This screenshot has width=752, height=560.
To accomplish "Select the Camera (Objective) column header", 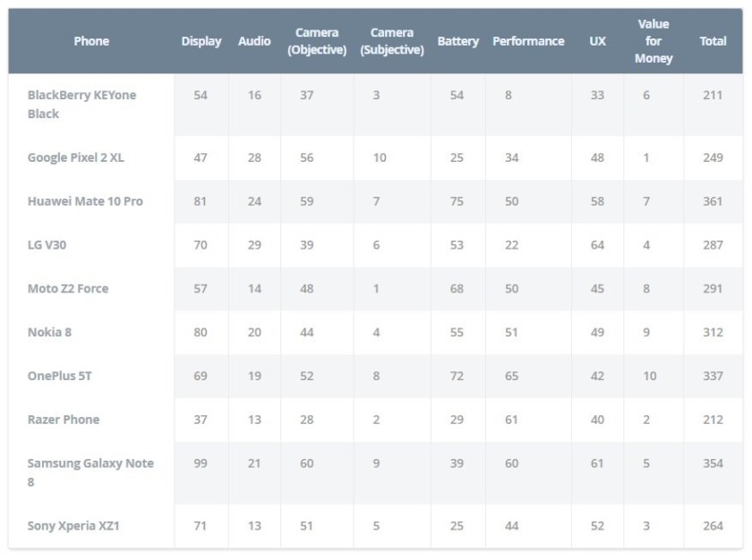I will click(317, 41).
